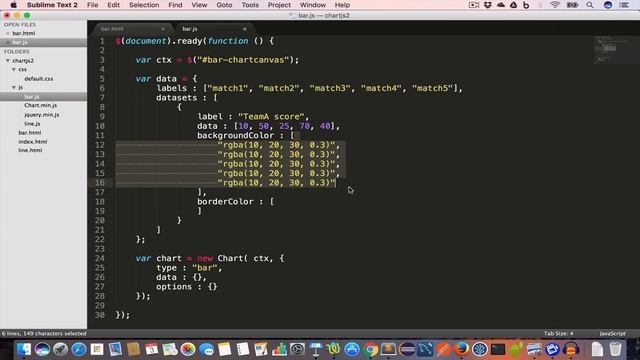Open MySQL Workbench from the dock
Viewport: 640px width, 360px height.
425,349
